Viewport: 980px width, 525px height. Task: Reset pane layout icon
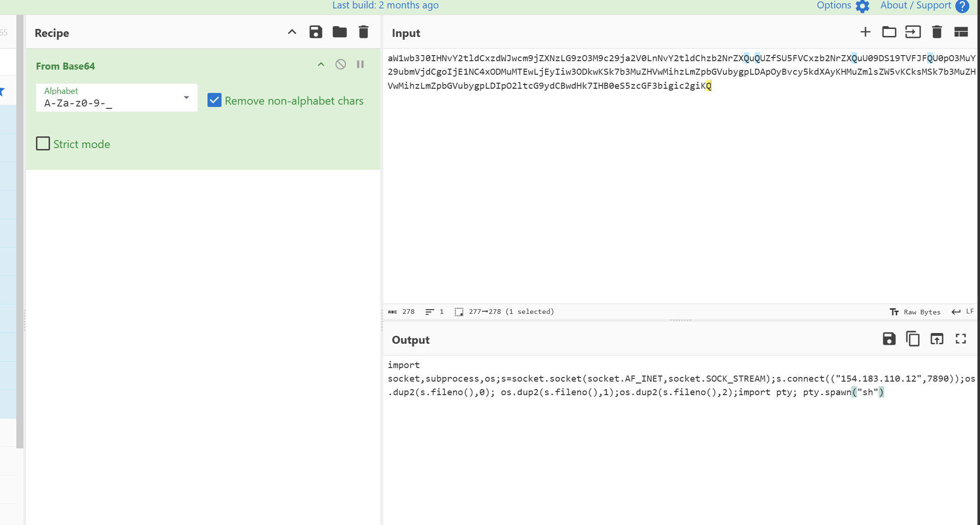click(x=961, y=32)
